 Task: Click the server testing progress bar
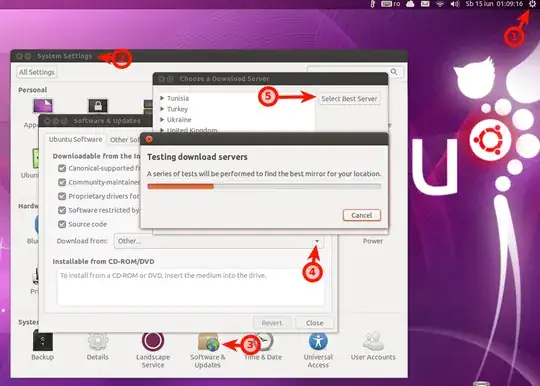264,186
